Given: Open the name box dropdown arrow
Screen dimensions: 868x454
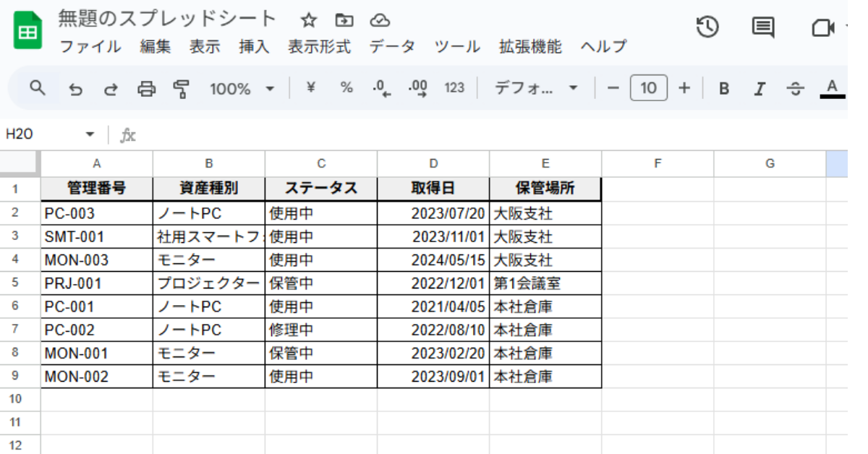Looking at the screenshot, I should tap(90, 134).
